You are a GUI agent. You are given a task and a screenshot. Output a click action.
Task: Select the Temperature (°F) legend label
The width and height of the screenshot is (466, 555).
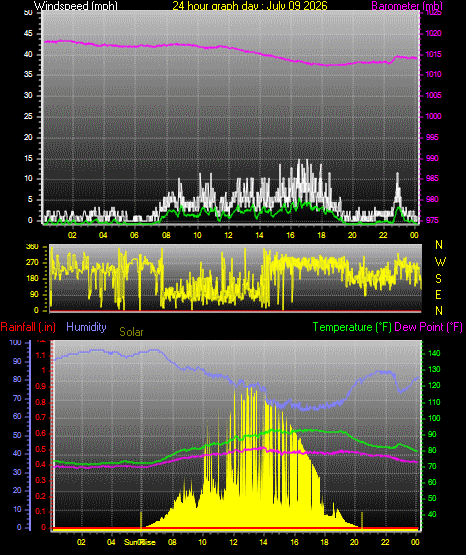(x=352, y=327)
